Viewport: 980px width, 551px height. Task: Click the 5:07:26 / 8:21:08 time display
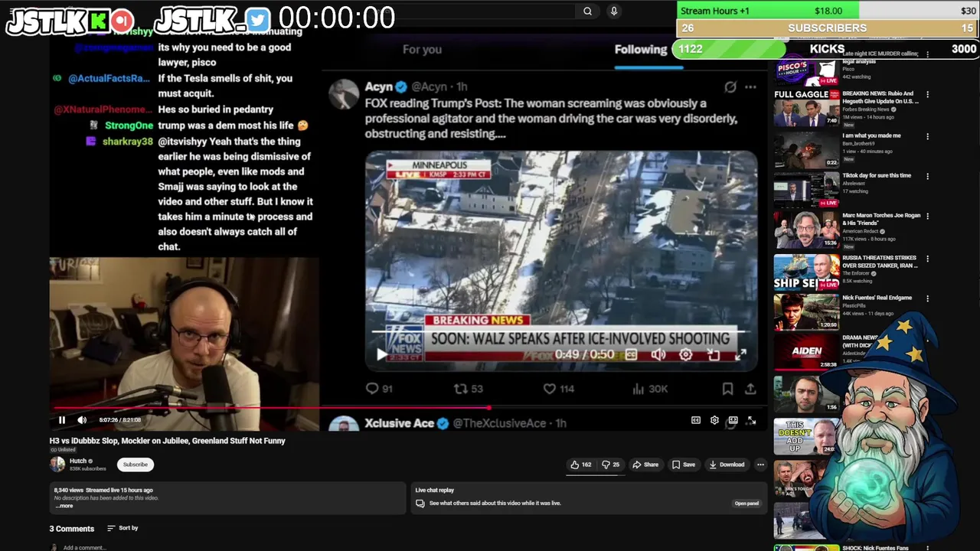120,420
